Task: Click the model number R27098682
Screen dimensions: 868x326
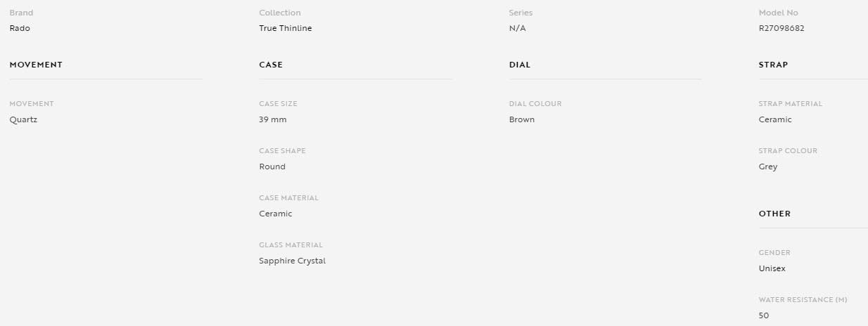Action: (781, 28)
